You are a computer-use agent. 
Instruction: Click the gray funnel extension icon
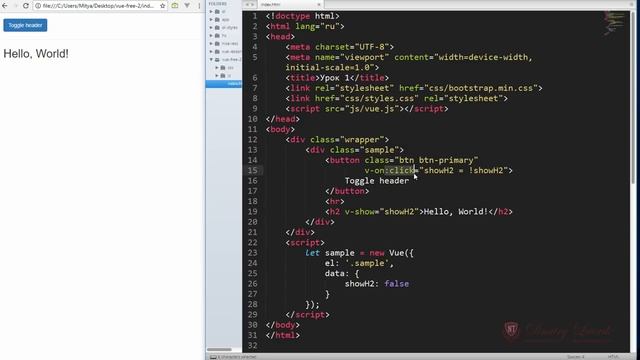click(x=187, y=6)
